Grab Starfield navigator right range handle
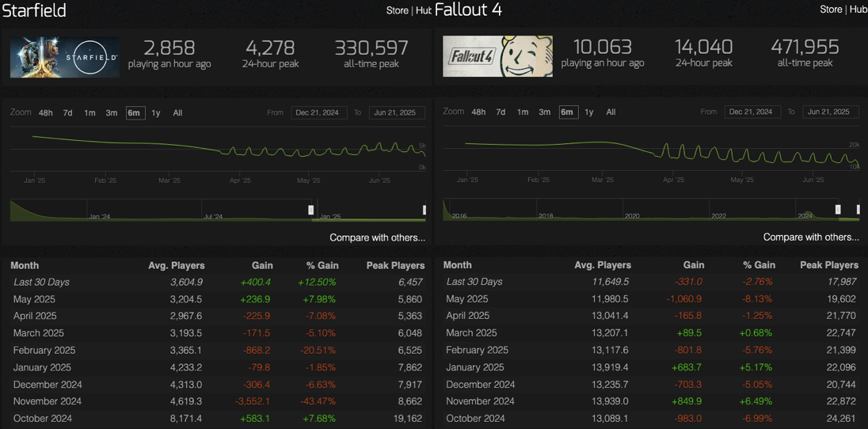The image size is (868, 429). click(x=424, y=210)
